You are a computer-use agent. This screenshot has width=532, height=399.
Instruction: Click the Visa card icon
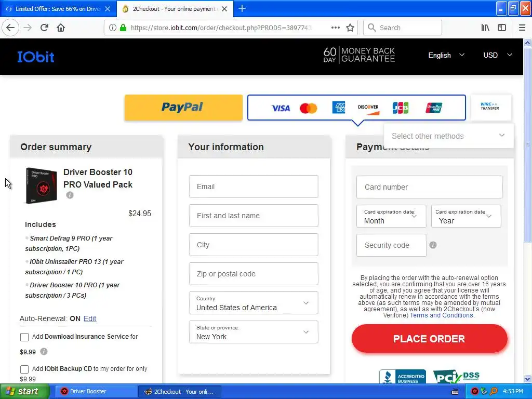pos(281,108)
